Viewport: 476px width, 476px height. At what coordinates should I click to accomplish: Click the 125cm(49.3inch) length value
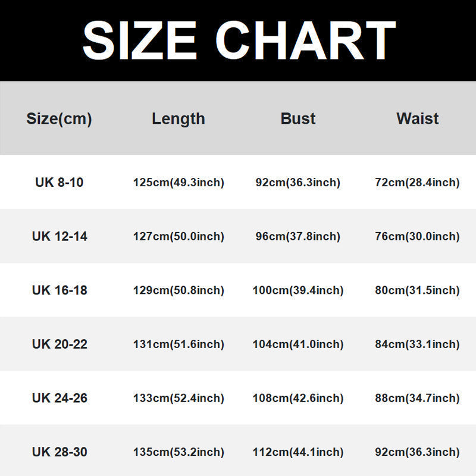point(178,183)
